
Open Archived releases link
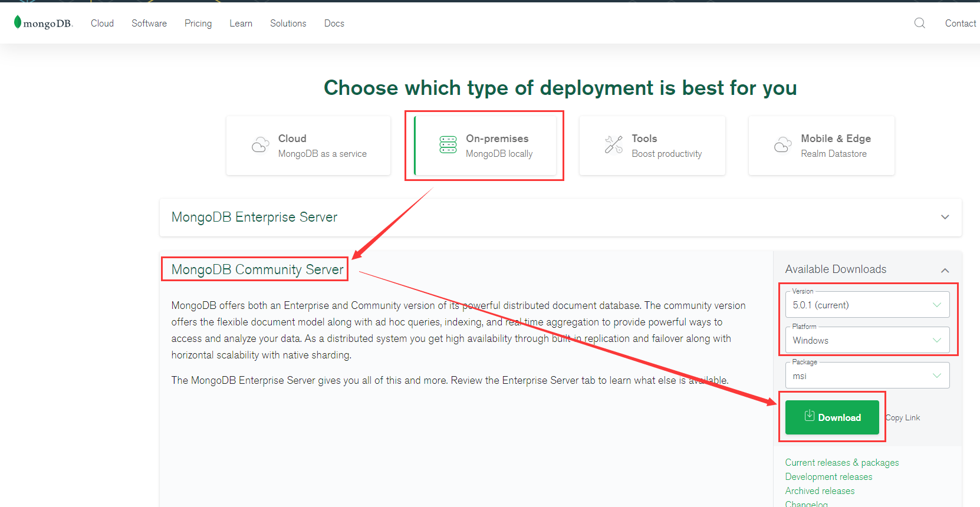coord(820,490)
